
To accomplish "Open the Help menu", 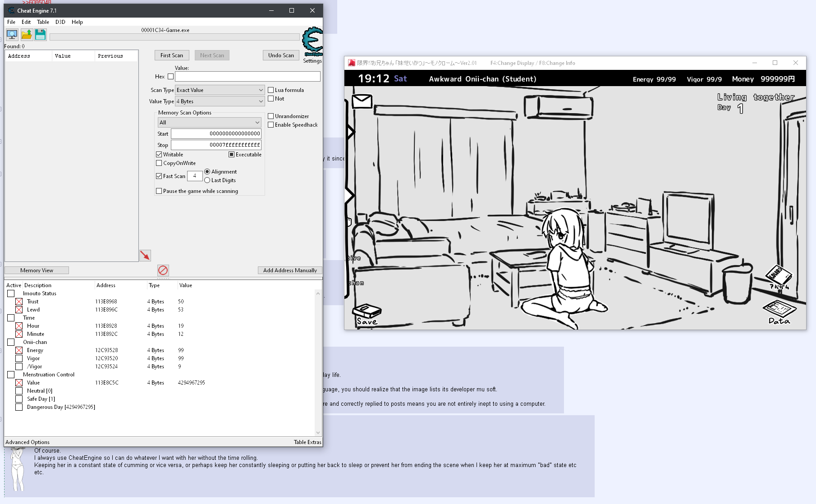I will pos(77,22).
